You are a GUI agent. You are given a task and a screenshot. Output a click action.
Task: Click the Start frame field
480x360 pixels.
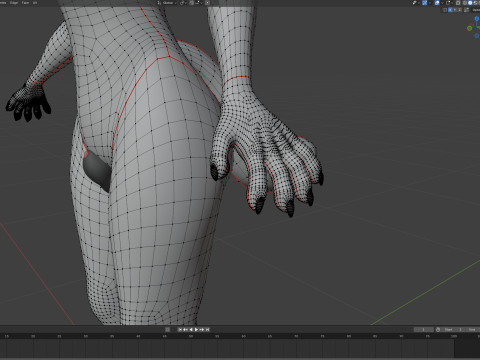pos(453,329)
